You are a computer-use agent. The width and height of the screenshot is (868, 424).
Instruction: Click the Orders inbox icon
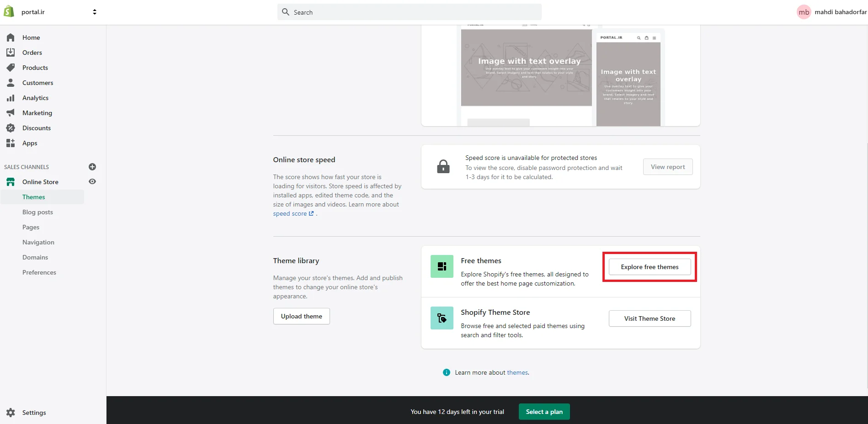coord(11,53)
